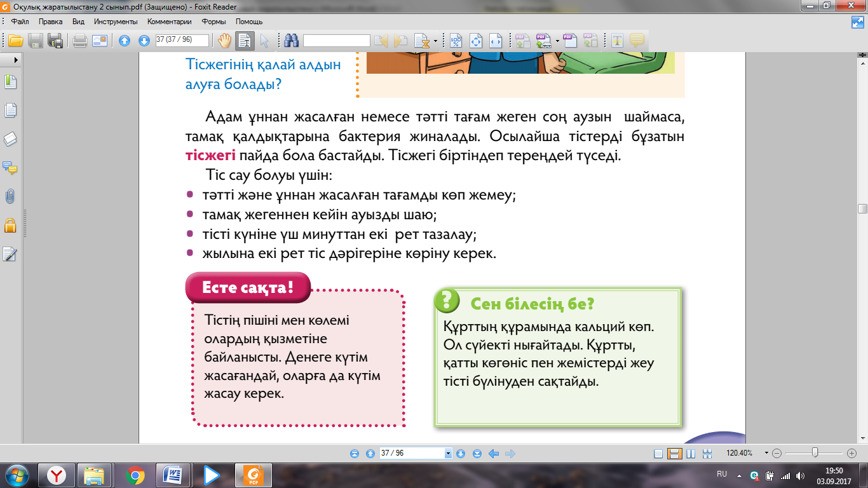Open the Правка menu
Image resolution: width=868 pixels, height=488 pixels.
(50, 22)
